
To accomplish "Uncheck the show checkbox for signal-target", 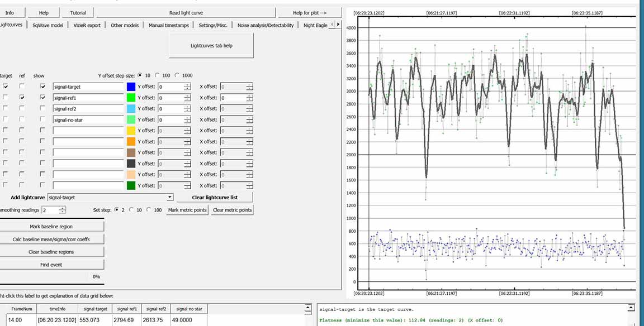I will coord(43,87).
